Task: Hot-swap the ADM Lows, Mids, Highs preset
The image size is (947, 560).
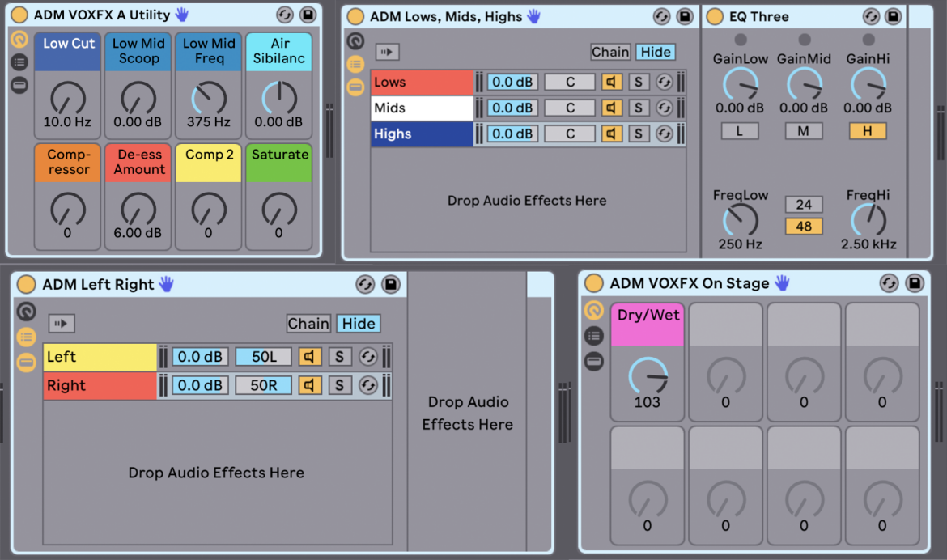Action: (661, 16)
